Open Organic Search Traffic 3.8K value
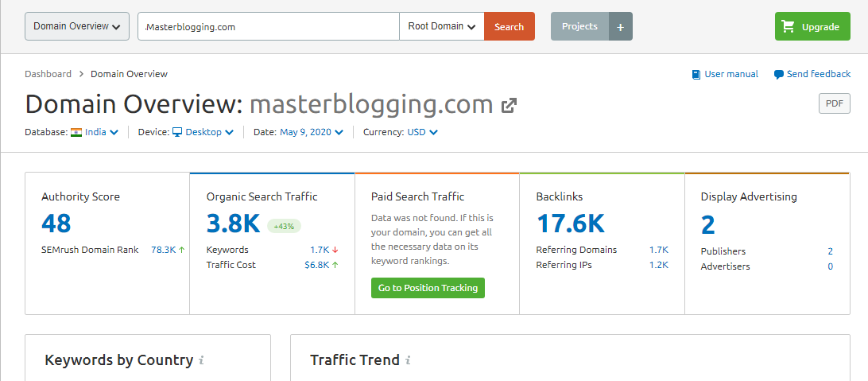Image resolution: width=868 pixels, height=381 pixels. coord(233,224)
